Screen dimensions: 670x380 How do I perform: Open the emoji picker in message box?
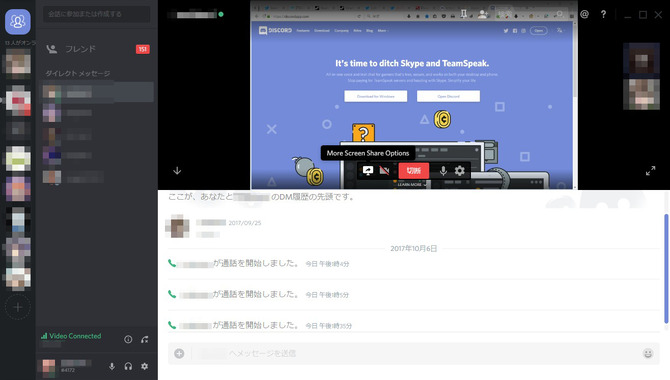coord(648,353)
